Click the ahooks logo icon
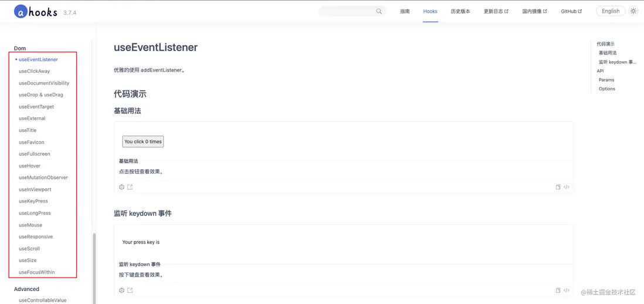This screenshot has height=304, width=644. [21, 11]
